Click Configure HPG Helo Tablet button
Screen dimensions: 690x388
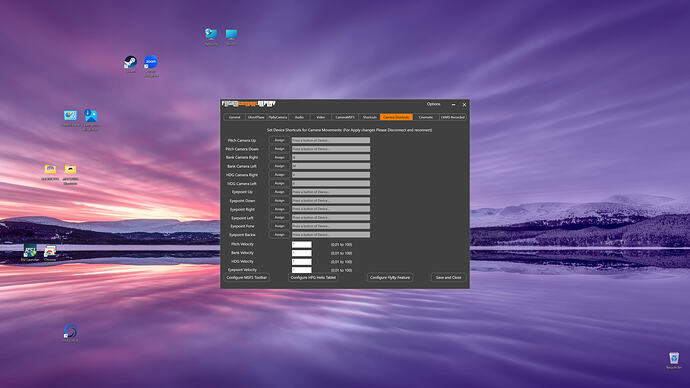[313, 278]
